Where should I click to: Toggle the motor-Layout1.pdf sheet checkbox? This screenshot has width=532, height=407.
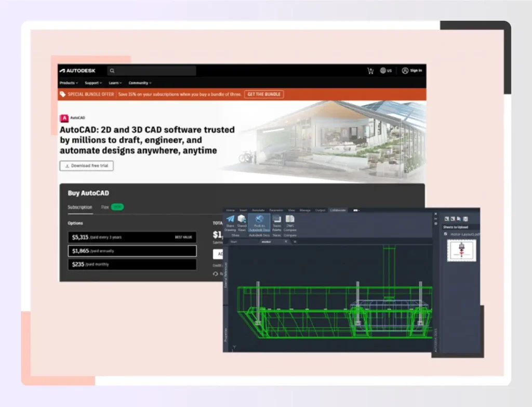446,234
